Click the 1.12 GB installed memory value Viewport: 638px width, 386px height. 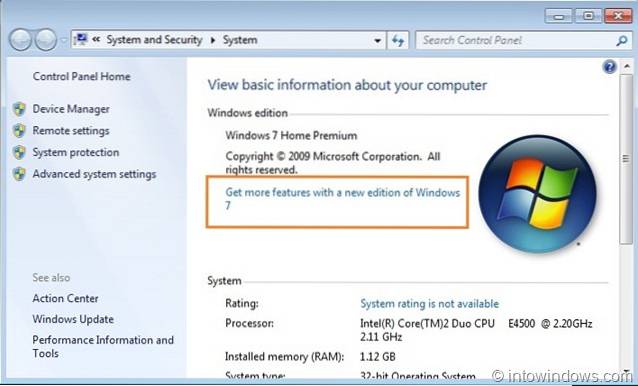tap(378, 357)
